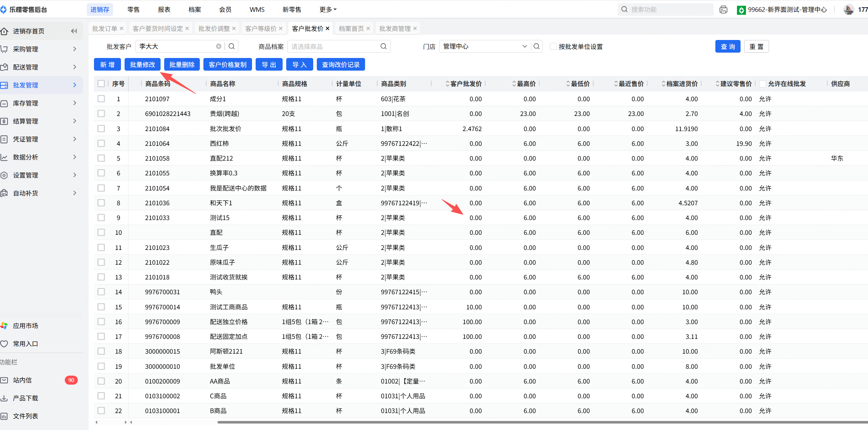Switch to 批发价调整 tab
The image size is (868, 430).
tap(214, 28)
